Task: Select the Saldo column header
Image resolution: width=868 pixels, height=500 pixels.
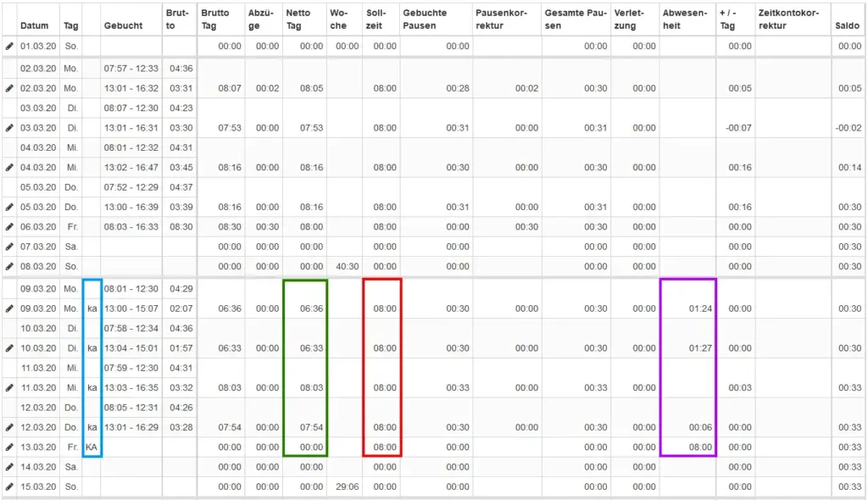Action: [x=846, y=25]
